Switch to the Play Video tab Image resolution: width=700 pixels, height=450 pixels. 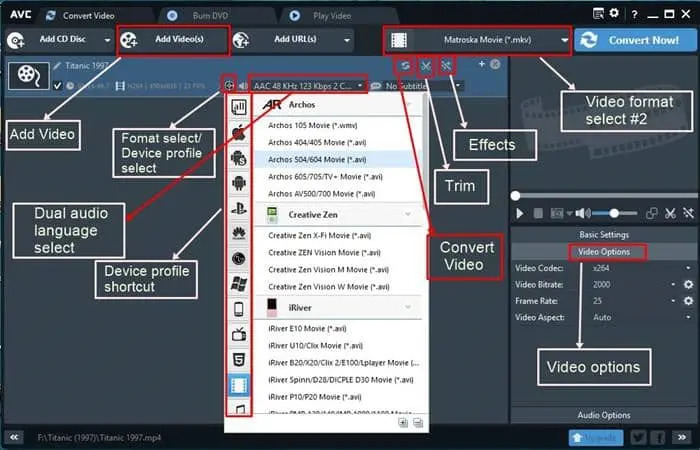(x=326, y=14)
